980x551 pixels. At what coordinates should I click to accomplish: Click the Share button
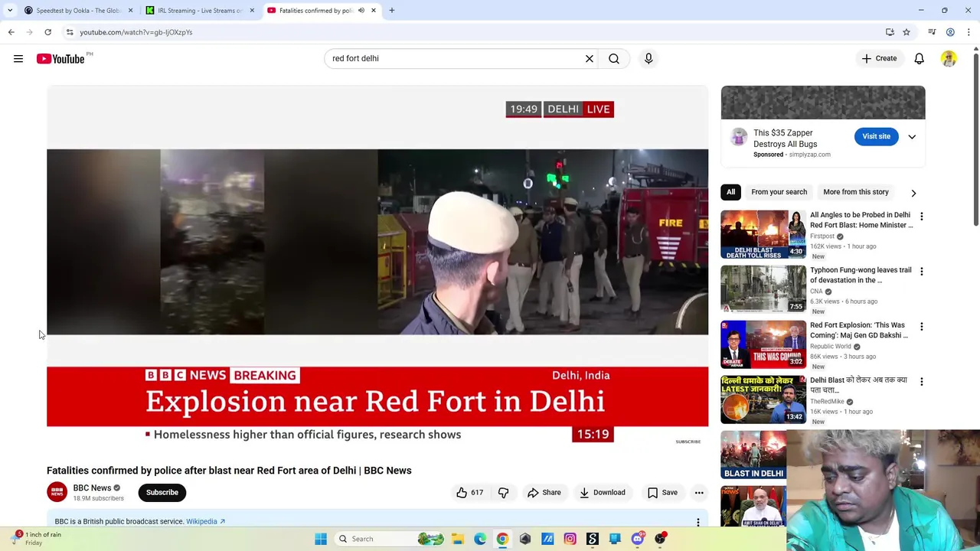(544, 492)
